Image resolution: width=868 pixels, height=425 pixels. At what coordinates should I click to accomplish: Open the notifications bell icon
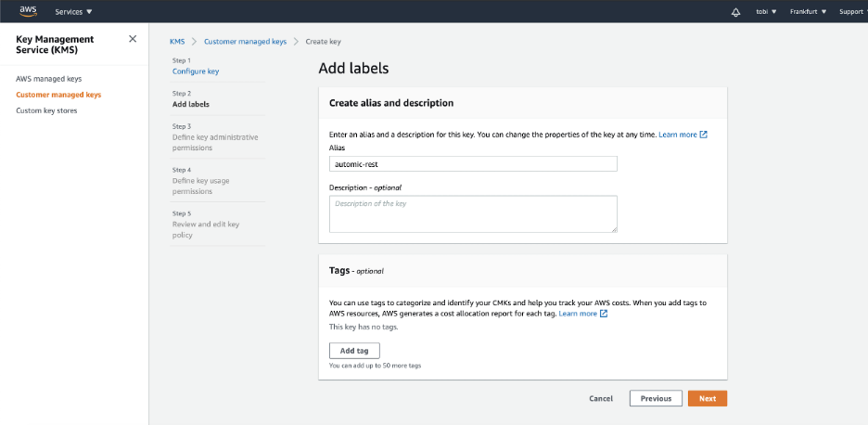point(735,12)
